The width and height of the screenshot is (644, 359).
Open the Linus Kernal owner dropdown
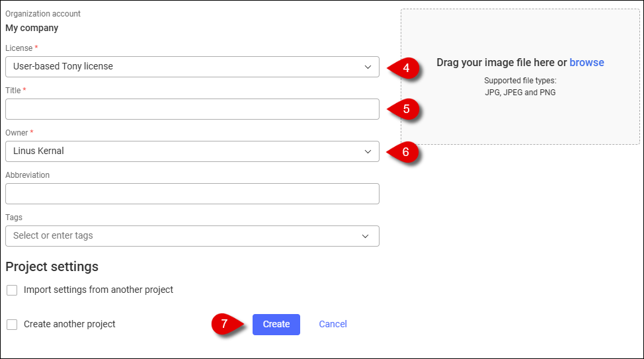tap(192, 151)
